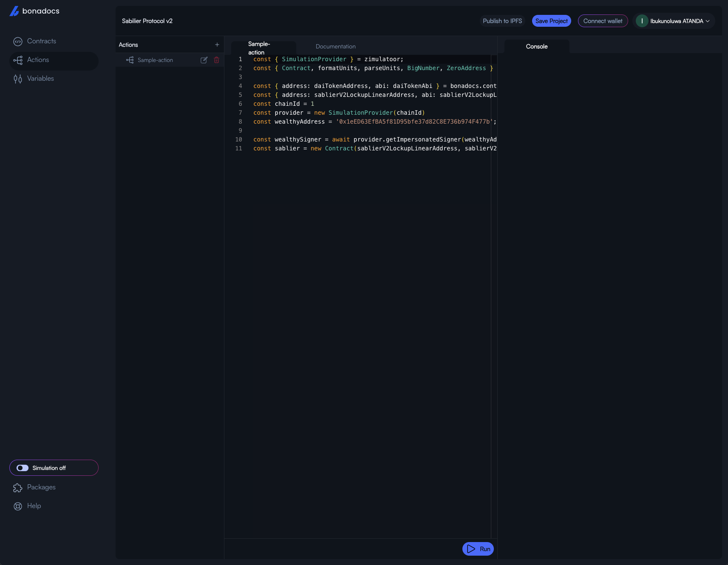This screenshot has width=728, height=565.
Task: Edit the Sample-action name
Action: [204, 60]
